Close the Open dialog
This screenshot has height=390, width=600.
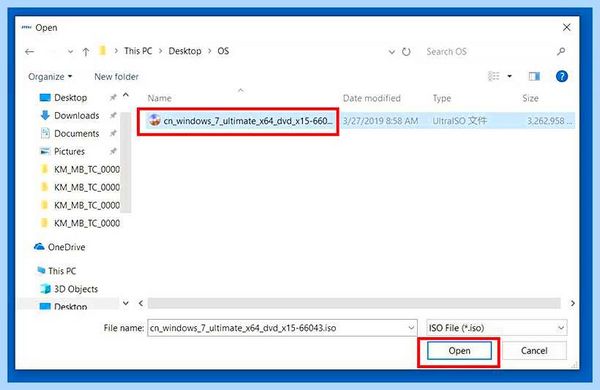coord(567,28)
